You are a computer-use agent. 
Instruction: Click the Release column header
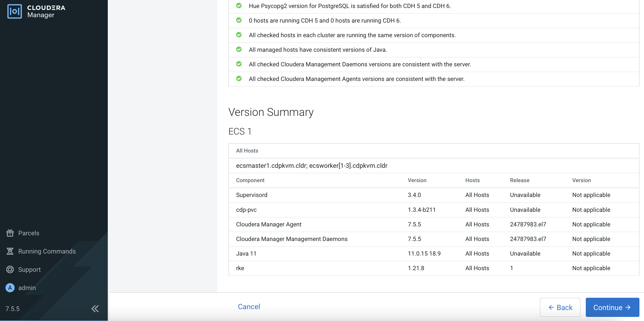pyautogui.click(x=520, y=180)
